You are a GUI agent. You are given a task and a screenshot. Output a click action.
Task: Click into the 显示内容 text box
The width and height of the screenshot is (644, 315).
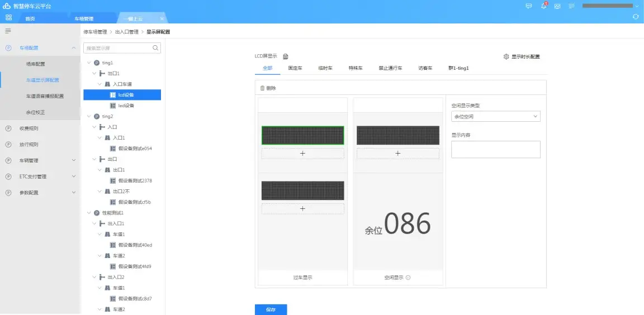click(495, 149)
